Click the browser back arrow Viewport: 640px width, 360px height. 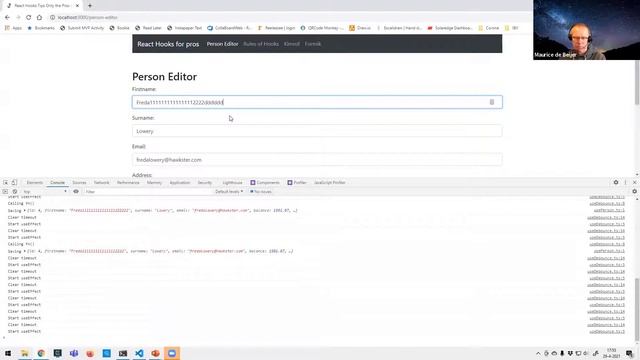pyautogui.click(x=7, y=18)
